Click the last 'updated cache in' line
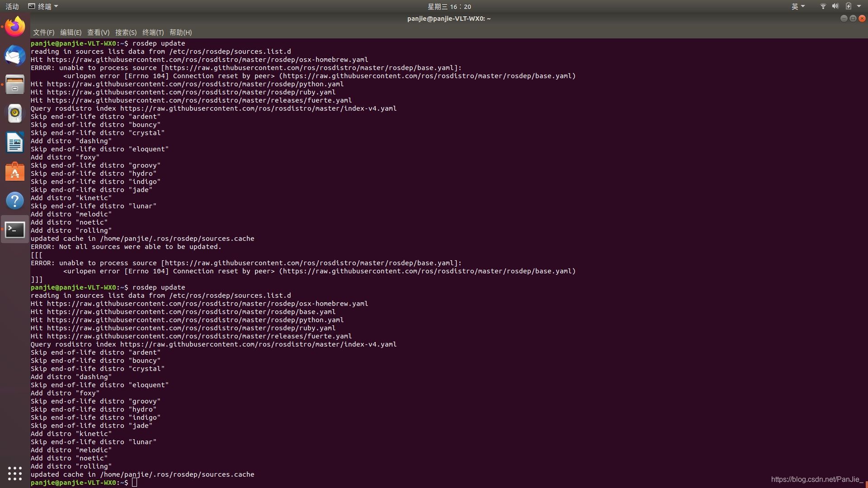 click(142, 474)
